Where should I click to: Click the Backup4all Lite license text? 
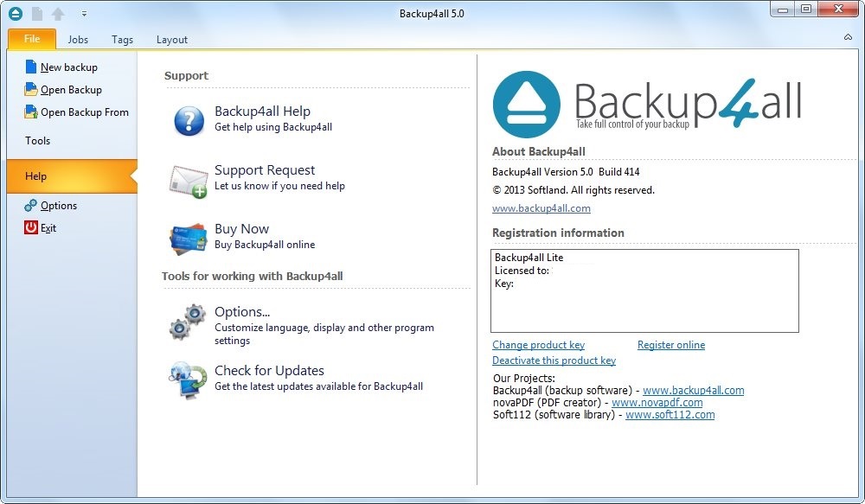click(529, 258)
